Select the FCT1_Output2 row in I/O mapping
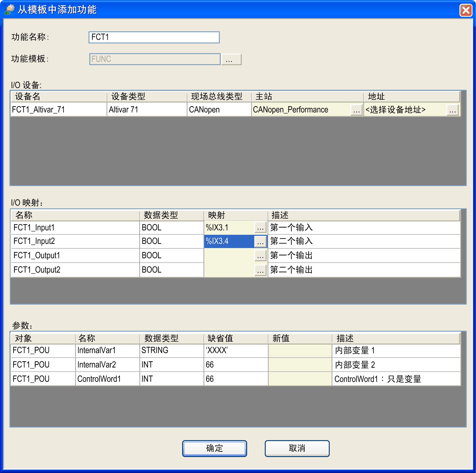The width and height of the screenshot is (476, 473). 74,270
